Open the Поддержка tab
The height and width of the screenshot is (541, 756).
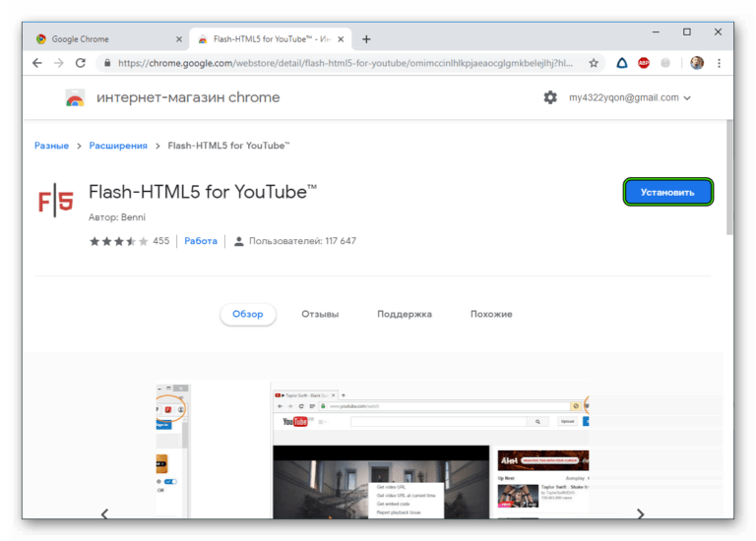tap(405, 314)
